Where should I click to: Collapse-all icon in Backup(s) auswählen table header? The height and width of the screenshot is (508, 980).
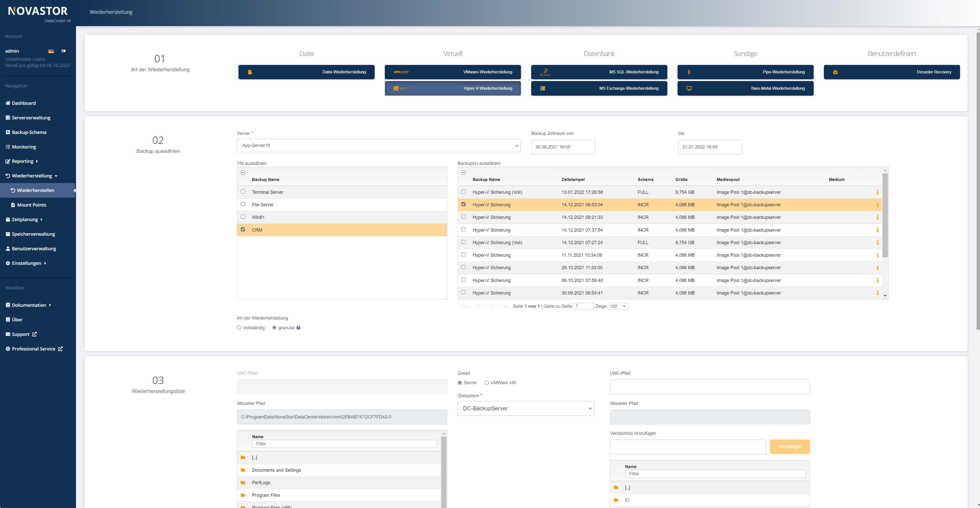(463, 173)
